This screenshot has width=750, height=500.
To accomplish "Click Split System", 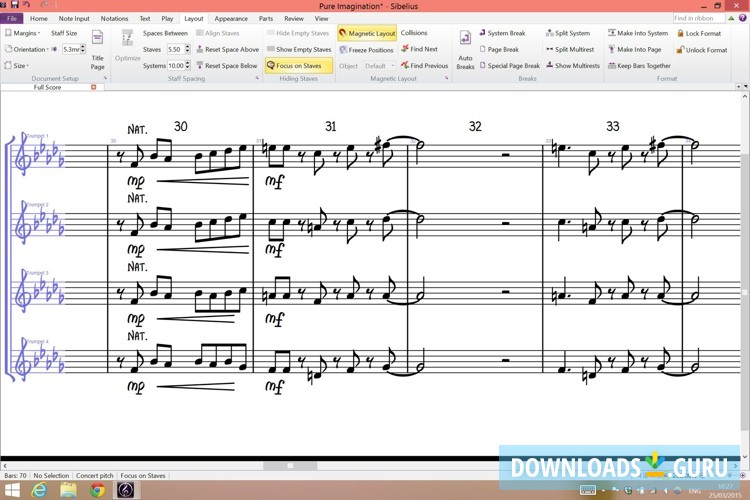I will (568, 33).
